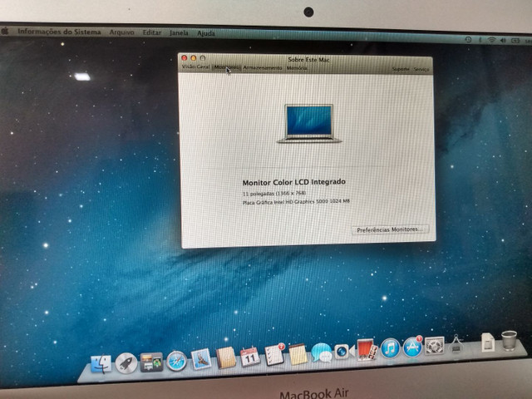This screenshot has height=399, width=532.
Task: Open FaceTime camera icon in dock
Action: [343, 352]
